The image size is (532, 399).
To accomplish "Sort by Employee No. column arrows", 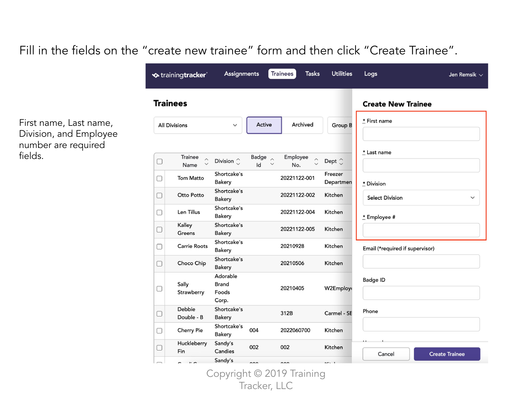I will 316,161.
